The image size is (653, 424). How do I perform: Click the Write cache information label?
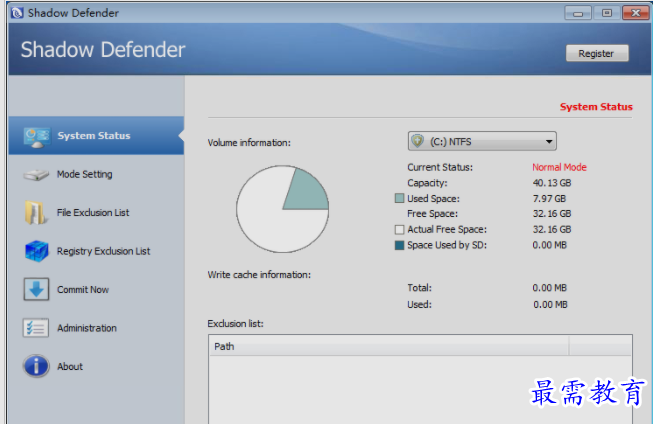pyautogui.click(x=259, y=275)
